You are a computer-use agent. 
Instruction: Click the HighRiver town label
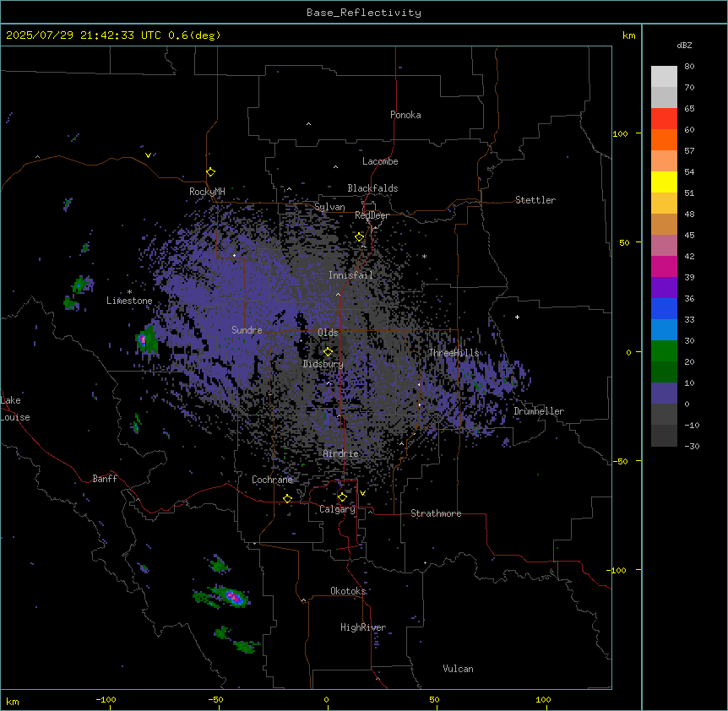click(x=363, y=627)
